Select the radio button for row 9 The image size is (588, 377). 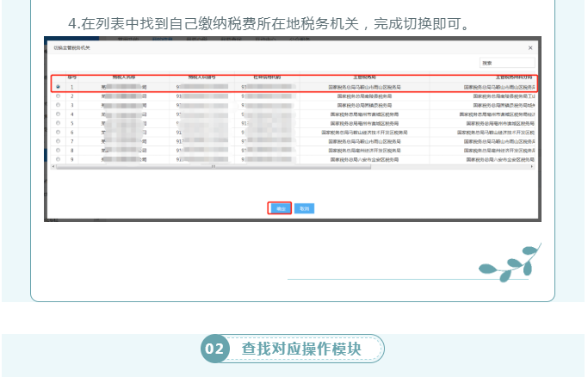click(x=58, y=159)
